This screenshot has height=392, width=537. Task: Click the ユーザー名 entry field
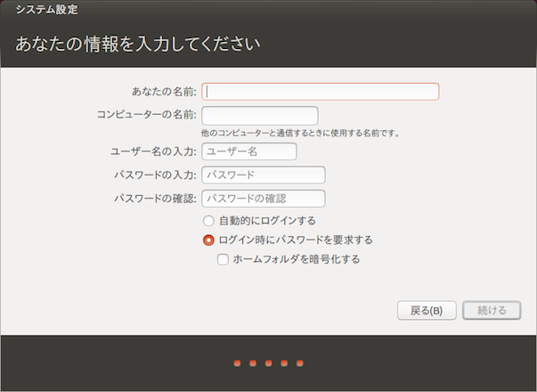pos(249,151)
